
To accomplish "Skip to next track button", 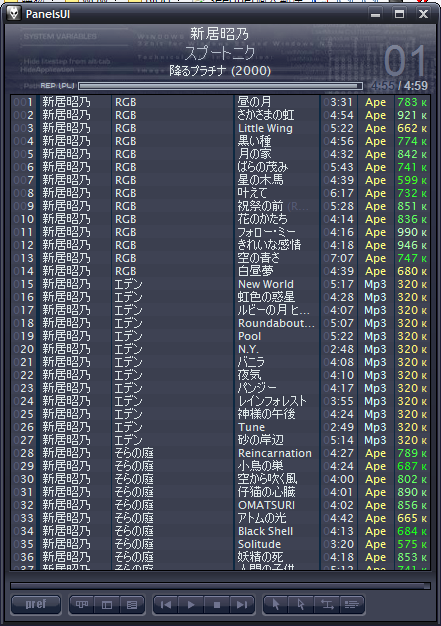I will [x=242, y=604].
